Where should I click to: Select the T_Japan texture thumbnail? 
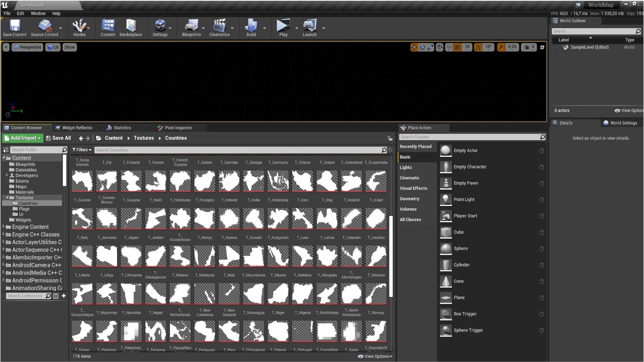coord(131,219)
